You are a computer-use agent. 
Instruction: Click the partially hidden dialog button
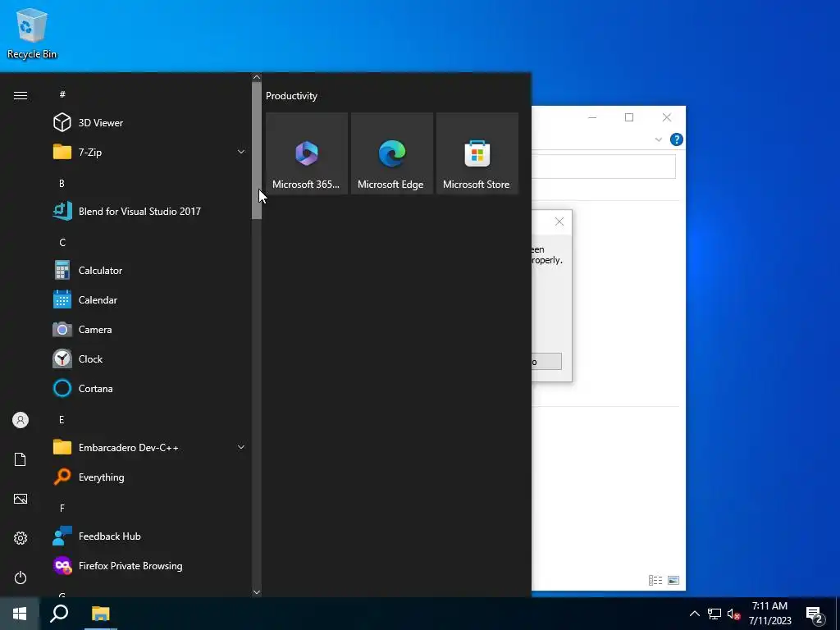click(546, 362)
